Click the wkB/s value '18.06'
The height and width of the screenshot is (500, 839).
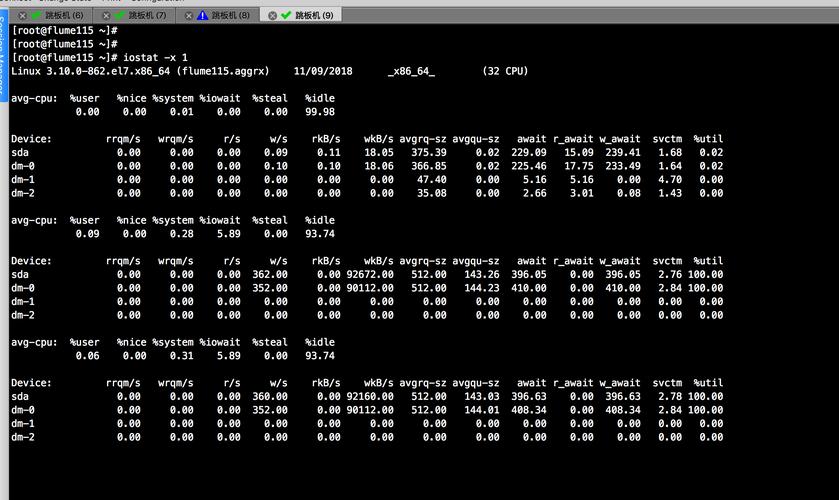(x=379, y=166)
